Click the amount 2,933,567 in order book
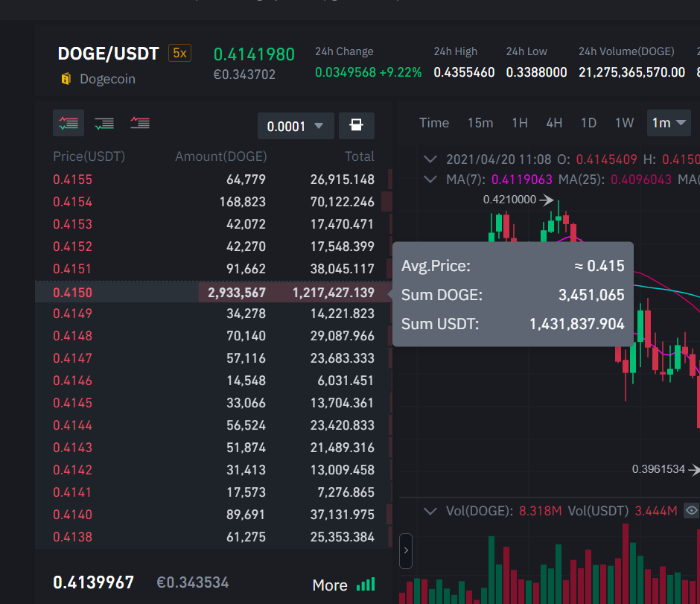Image resolution: width=700 pixels, height=604 pixels. [237, 293]
